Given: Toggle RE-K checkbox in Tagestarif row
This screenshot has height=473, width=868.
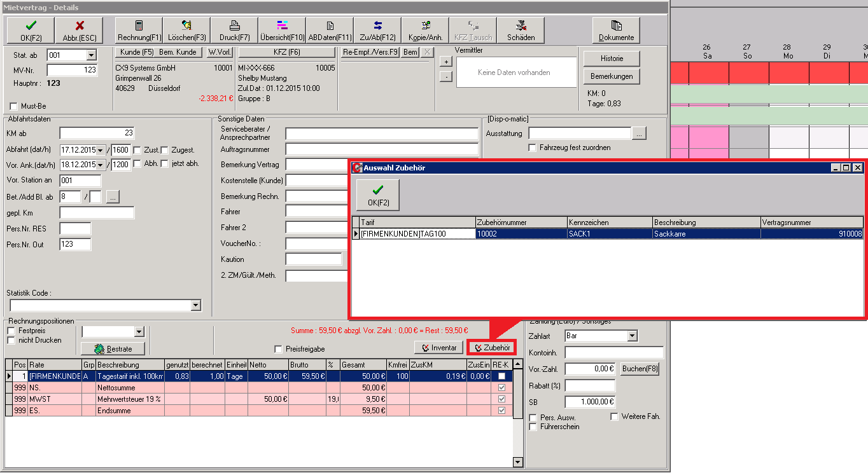Looking at the screenshot, I should (502, 376).
